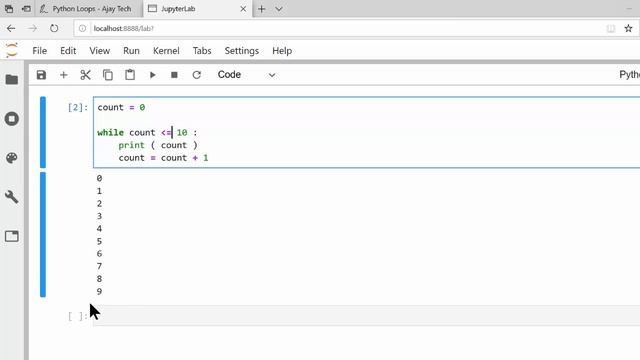The width and height of the screenshot is (640, 360).
Task: Click the Python kernel name in toolbar
Action: click(x=629, y=75)
